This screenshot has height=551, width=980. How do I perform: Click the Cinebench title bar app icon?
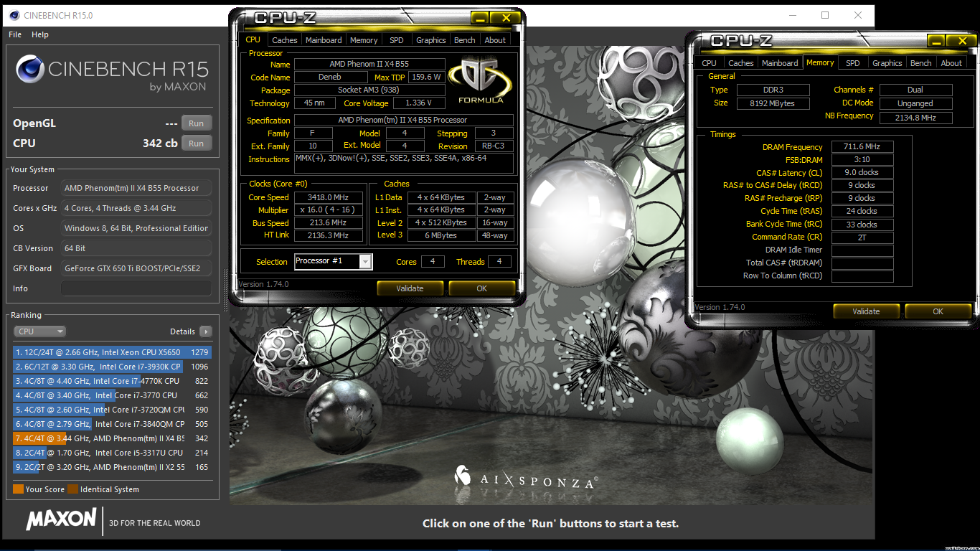point(14,15)
